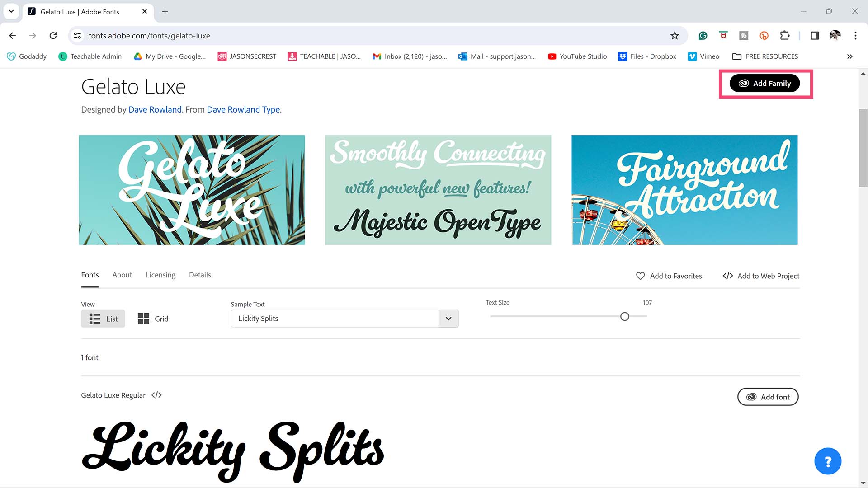868x488 pixels.
Task: Open the YouTube Studio bookmark
Action: [x=577, y=56]
